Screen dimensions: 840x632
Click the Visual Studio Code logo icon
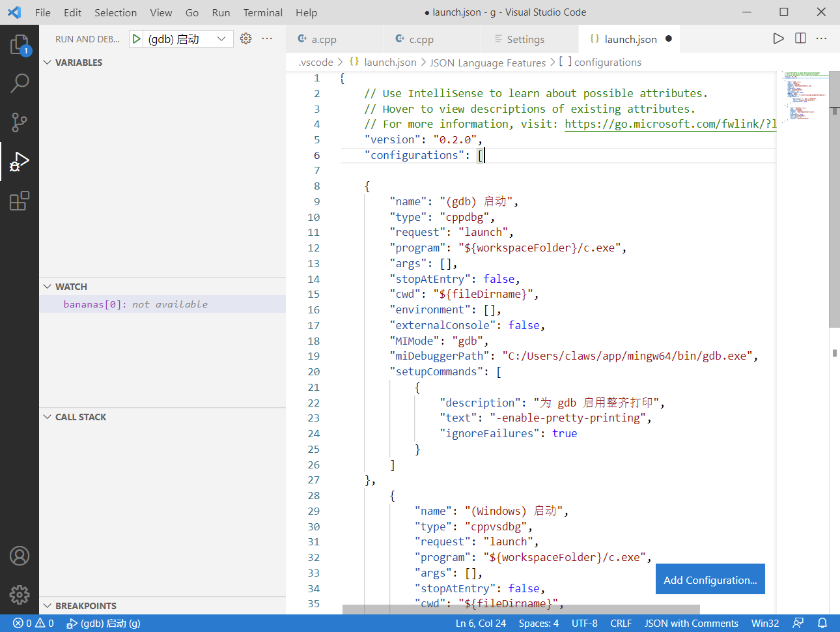[x=14, y=12]
